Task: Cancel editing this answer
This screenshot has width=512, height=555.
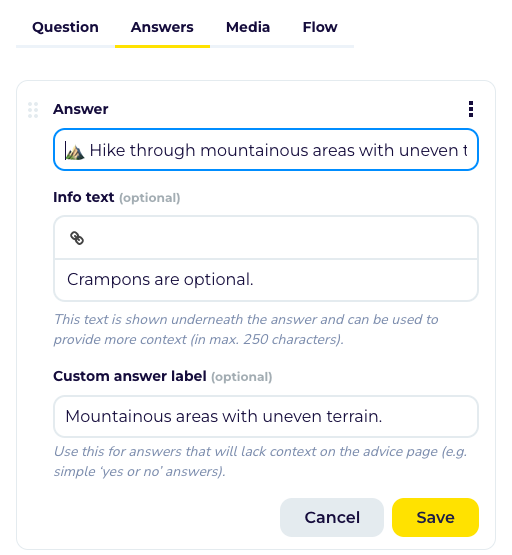Action: 332,517
